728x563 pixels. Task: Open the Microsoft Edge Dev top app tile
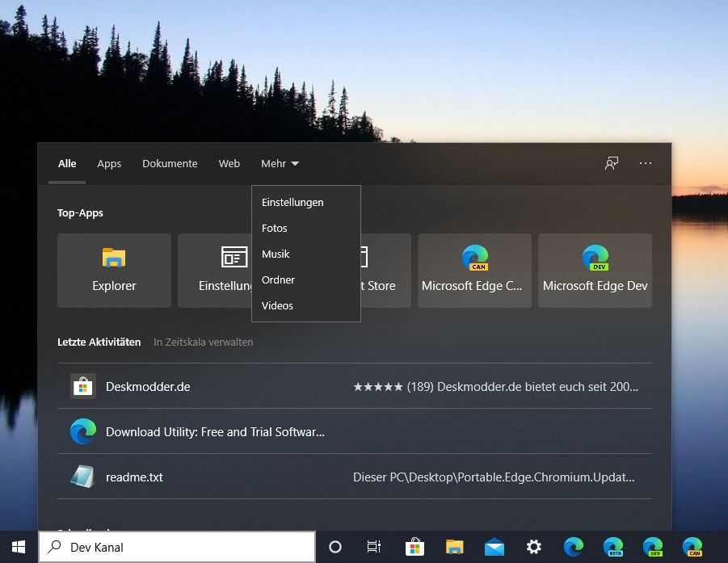[595, 271]
